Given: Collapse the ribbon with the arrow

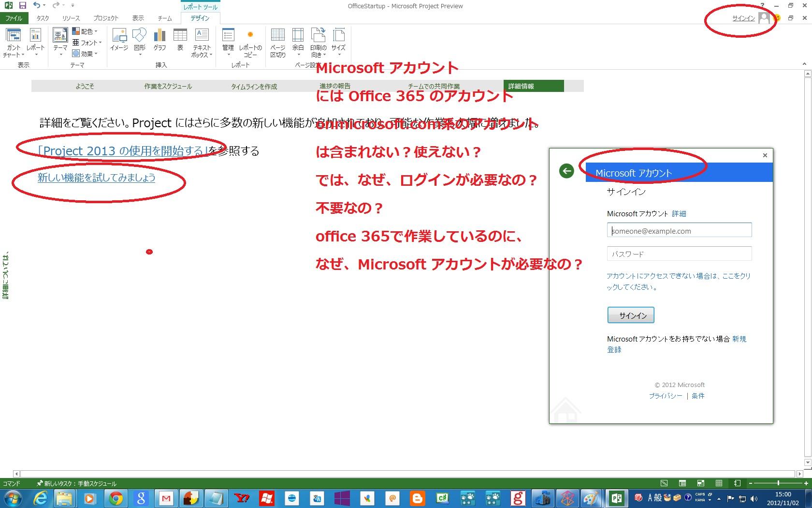Looking at the screenshot, I should [804, 64].
